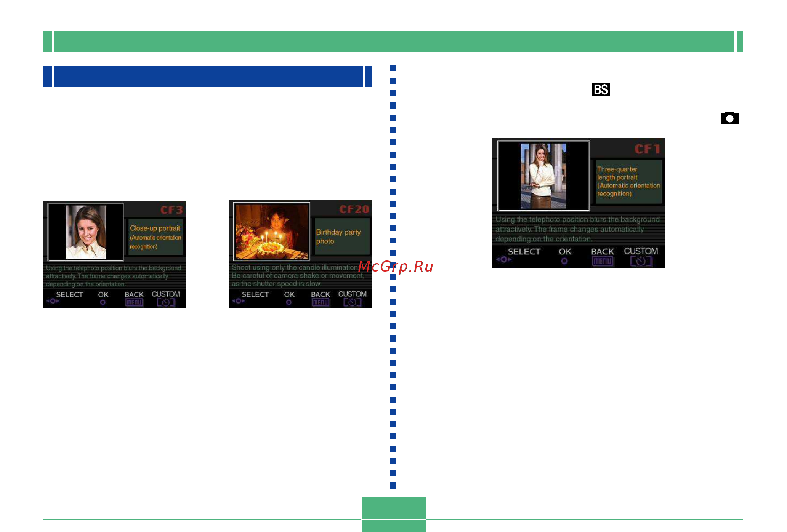Click 'Shoot using only the candle illumination' text

(x=295, y=267)
